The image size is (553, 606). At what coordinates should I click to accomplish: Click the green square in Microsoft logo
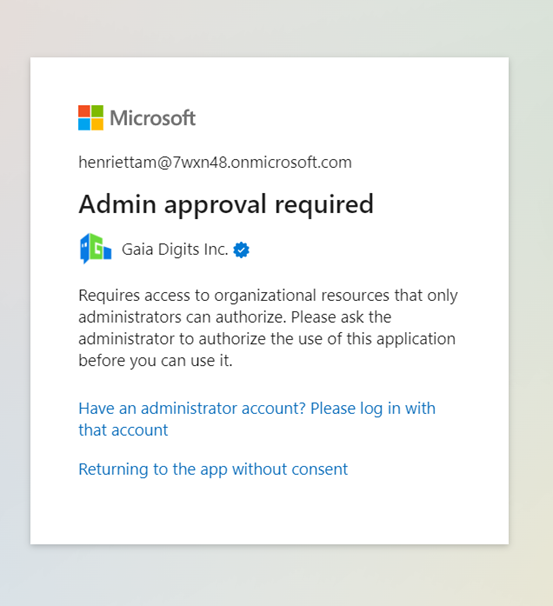click(x=97, y=111)
